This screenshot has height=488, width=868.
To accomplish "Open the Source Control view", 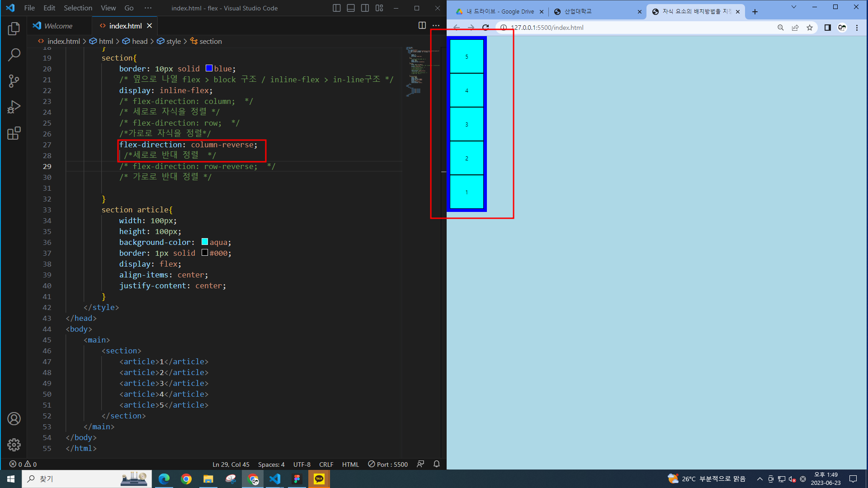I will click(x=14, y=81).
